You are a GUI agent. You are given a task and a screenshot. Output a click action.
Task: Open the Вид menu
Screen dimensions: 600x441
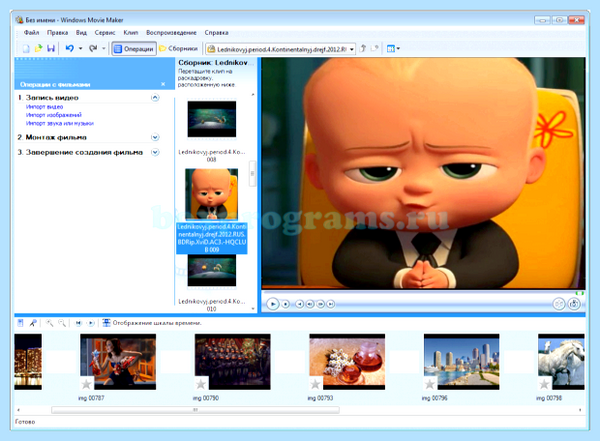pyautogui.click(x=81, y=33)
